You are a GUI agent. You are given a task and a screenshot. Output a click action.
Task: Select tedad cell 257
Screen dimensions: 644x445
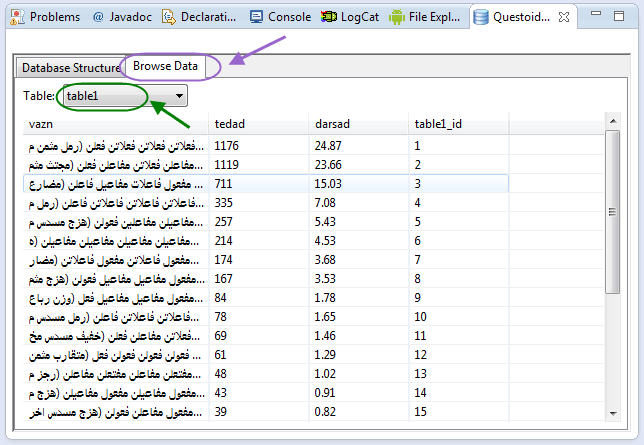click(x=259, y=222)
